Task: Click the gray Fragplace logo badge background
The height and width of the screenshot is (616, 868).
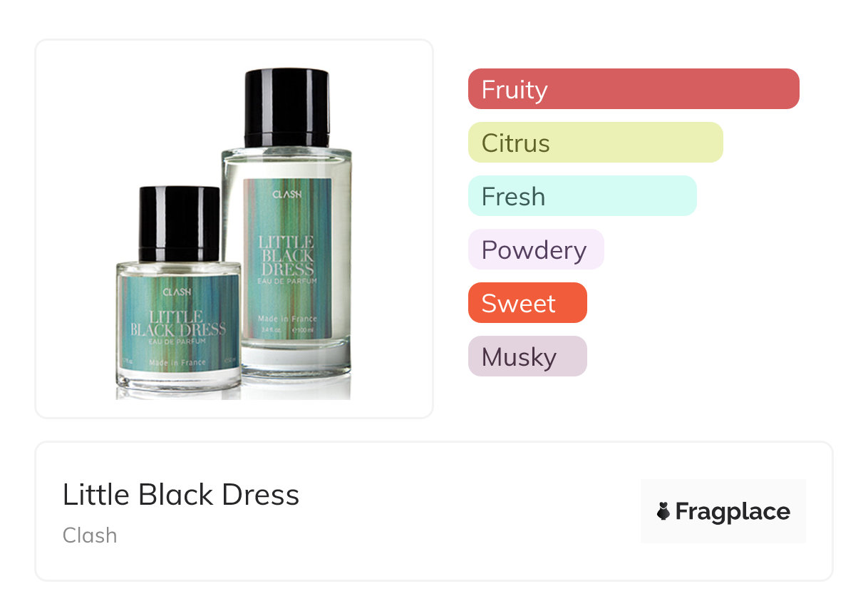Action: click(x=723, y=511)
